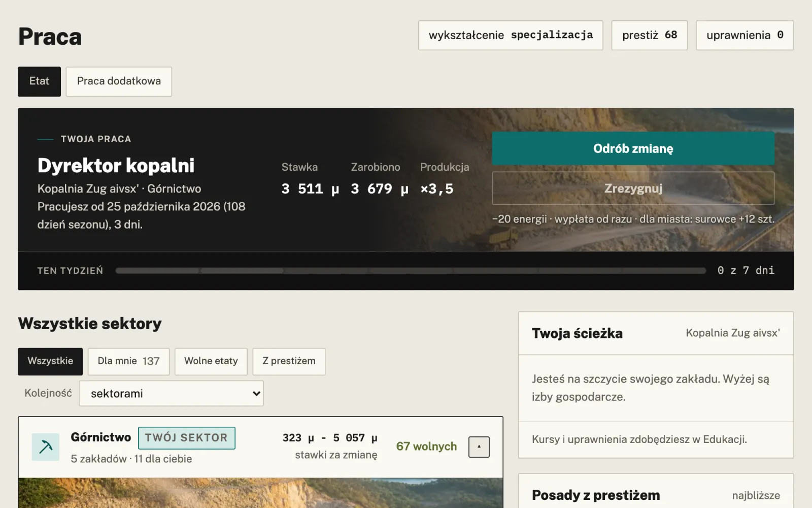Image resolution: width=812 pixels, height=508 pixels.
Task: Click the '0 z 7 dni' counter
Action: (x=746, y=270)
